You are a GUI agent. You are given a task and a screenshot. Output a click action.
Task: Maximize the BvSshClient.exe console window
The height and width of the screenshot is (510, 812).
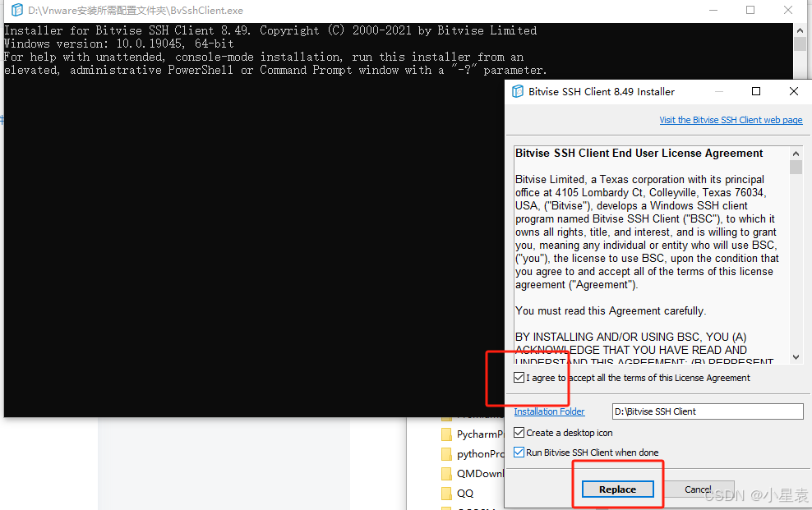point(750,10)
